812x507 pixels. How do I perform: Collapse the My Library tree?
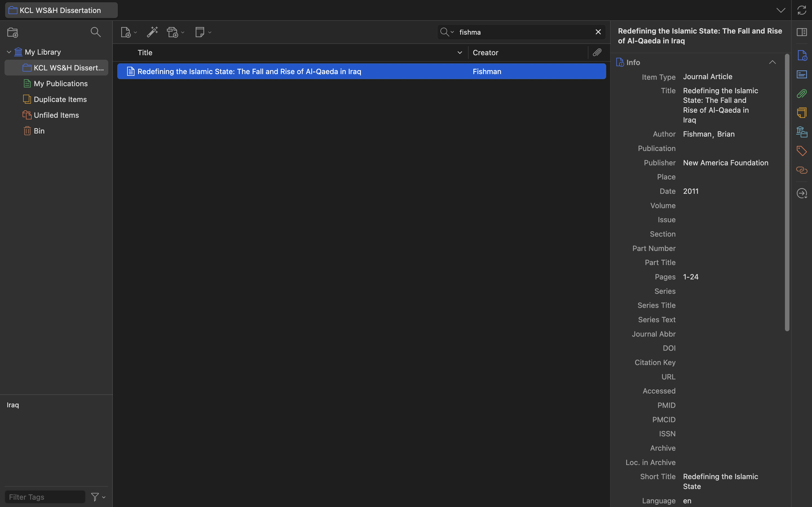(9, 52)
